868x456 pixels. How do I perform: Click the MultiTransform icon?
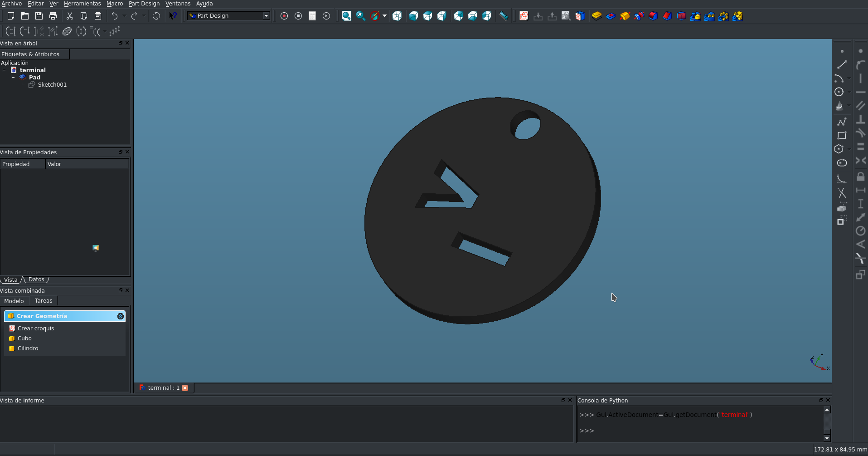(737, 16)
